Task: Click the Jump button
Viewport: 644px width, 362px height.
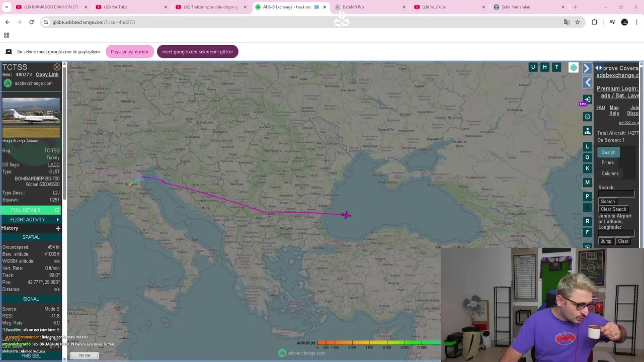Action: (606, 241)
